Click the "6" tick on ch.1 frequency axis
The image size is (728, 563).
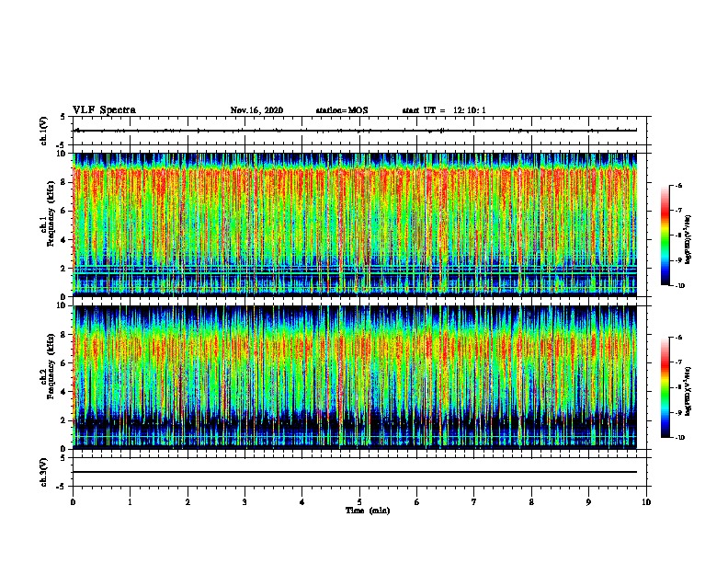63,211
